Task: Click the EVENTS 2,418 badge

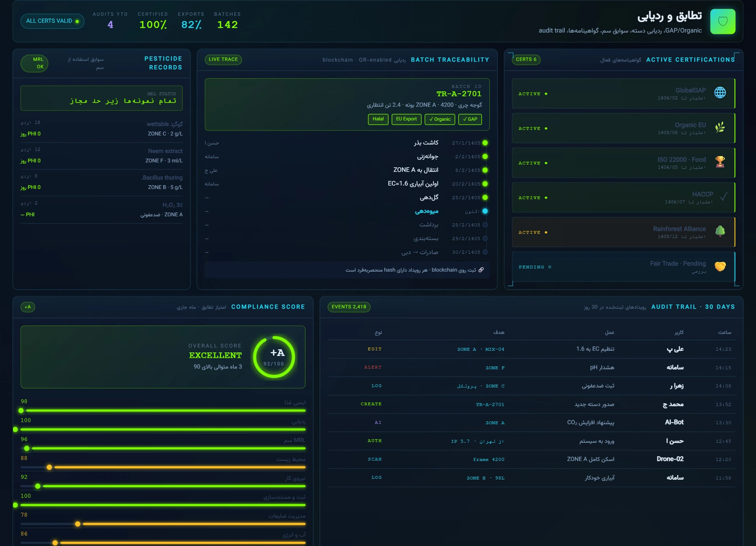Action: pyautogui.click(x=349, y=307)
